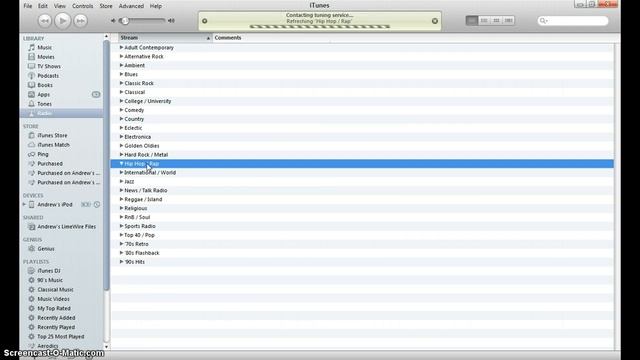Select the '90s Hits row

tap(362, 262)
